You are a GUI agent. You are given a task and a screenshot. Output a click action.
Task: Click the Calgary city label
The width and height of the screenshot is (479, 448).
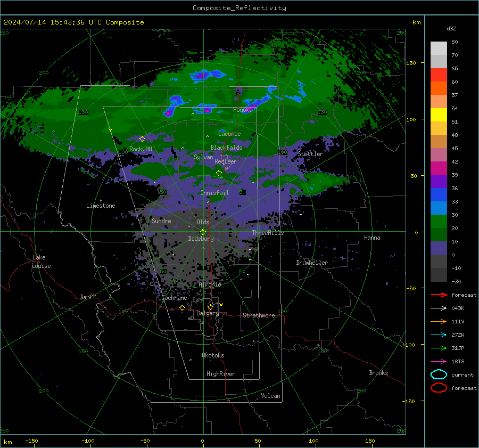tap(208, 313)
